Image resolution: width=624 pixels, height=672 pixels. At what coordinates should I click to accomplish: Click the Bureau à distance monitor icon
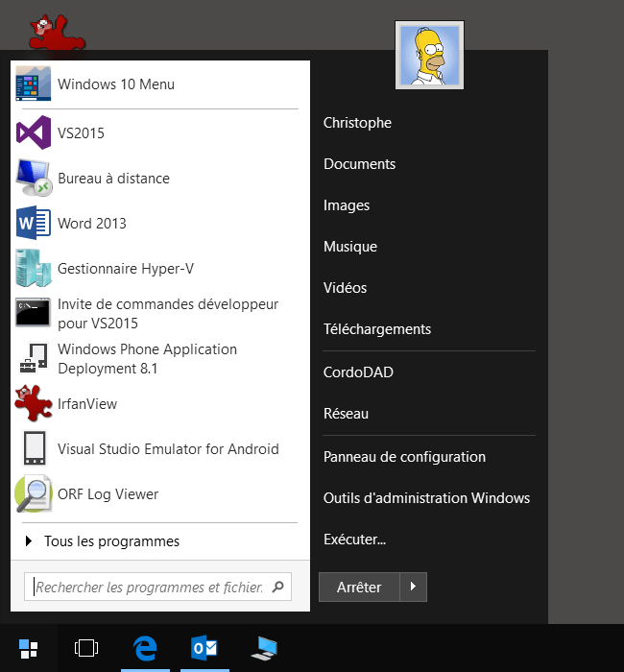[x=34, y=178]
